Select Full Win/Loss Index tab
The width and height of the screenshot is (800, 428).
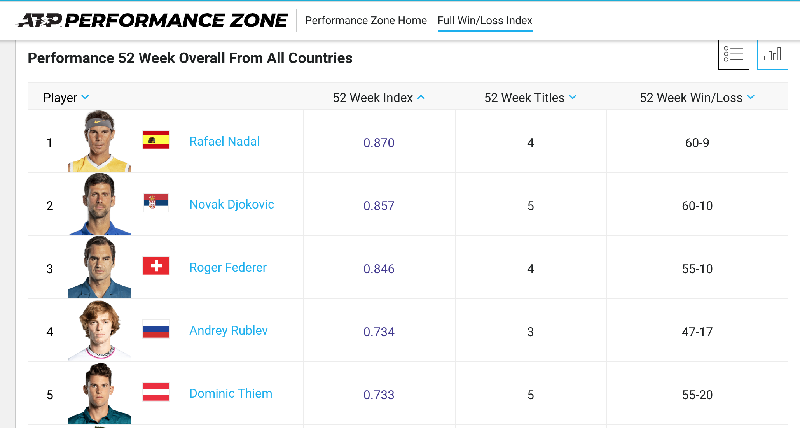pos(485,20)
